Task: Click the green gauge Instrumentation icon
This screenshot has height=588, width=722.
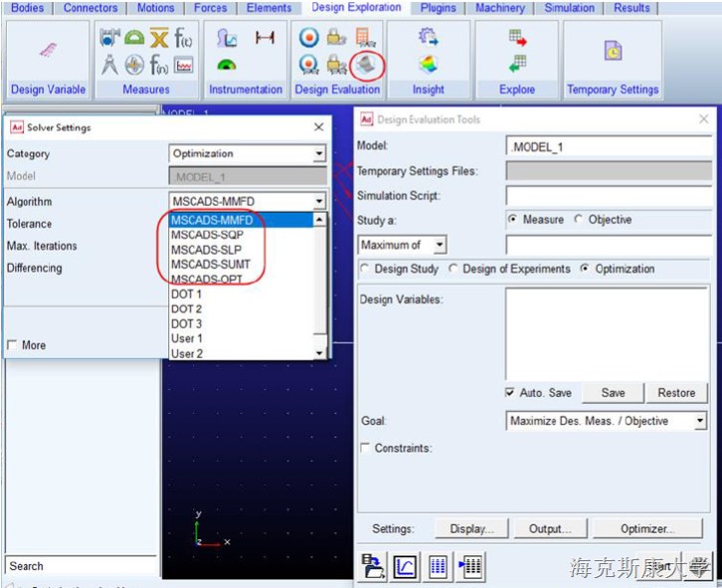Action: pyautogui.click(x=227, y=66)
